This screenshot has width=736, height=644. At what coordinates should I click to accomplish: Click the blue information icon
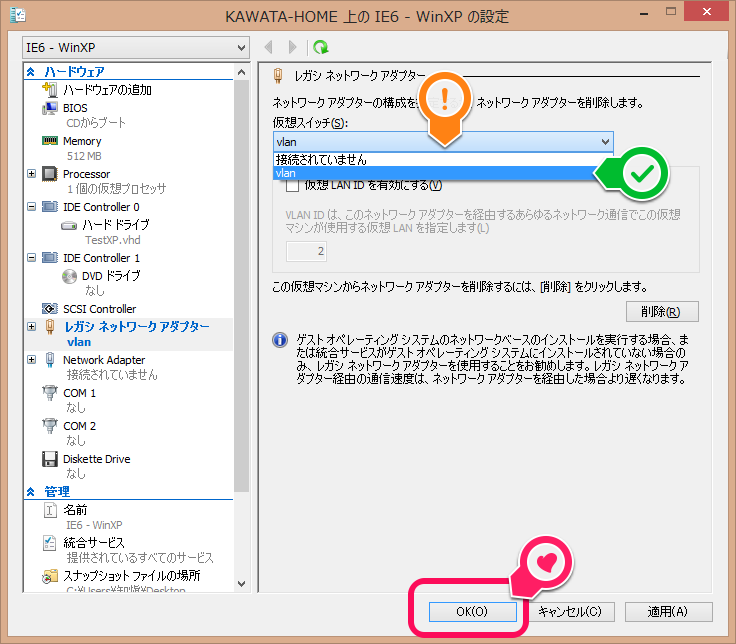click(280, 340)
